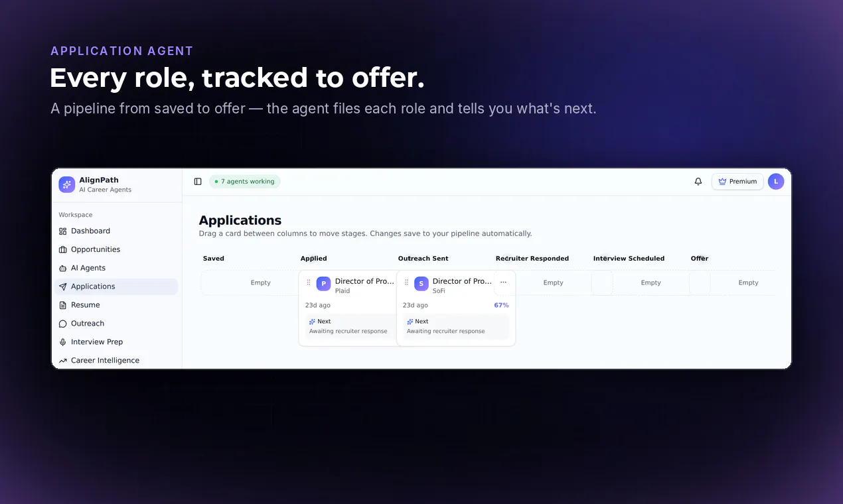Viewport: 843px width, 504px height.
Task: Click the 7 agents working badge
Action: pyautogui.click(x=244, y=182)
